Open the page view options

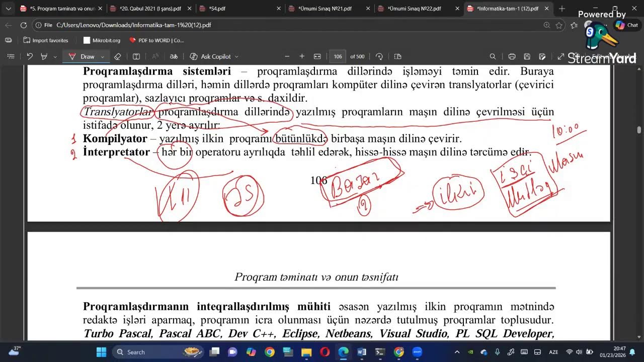(x=398, y=56)
